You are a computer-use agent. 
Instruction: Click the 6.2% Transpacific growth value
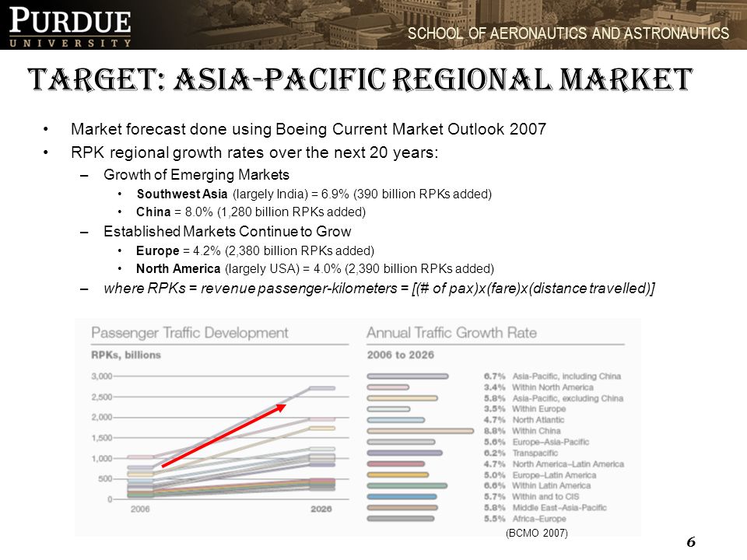tap(495, 453)
